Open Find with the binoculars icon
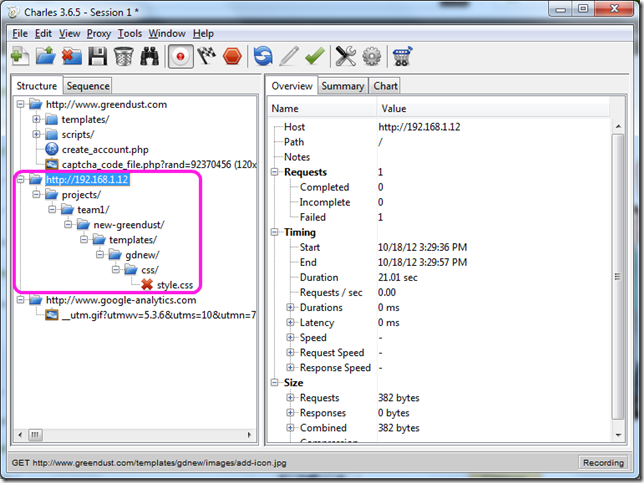644x483 pixels. pos(150,56)
